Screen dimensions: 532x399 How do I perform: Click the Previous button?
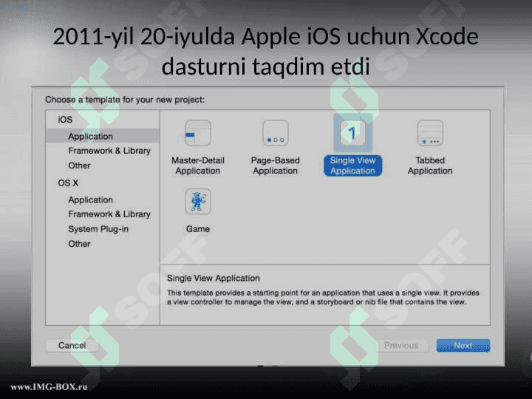tap(401, 345)
